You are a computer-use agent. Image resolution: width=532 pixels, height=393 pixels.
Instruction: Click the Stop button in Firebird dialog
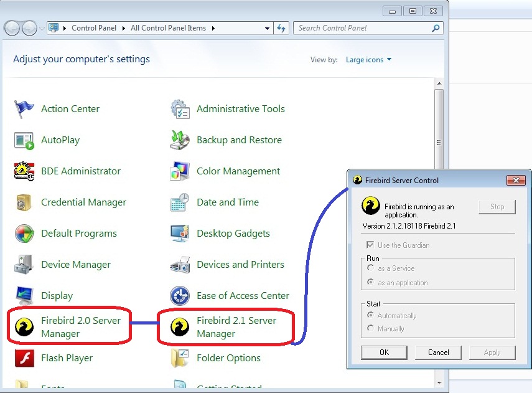click(x=497, y=207)
